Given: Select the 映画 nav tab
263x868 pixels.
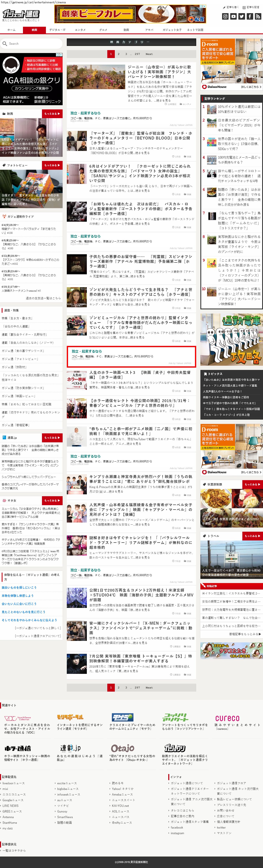Looking at the screenshot, I should click(34, 30).
